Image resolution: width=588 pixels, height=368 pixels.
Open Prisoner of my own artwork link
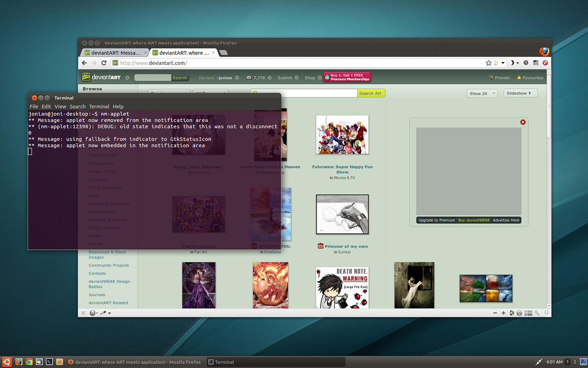coord(346,247)
